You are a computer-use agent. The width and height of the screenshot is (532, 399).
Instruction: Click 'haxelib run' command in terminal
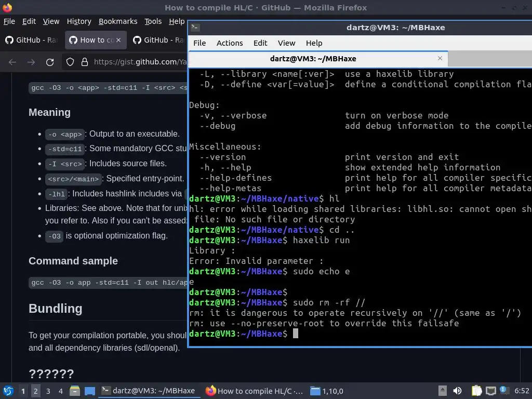[321, 240]
